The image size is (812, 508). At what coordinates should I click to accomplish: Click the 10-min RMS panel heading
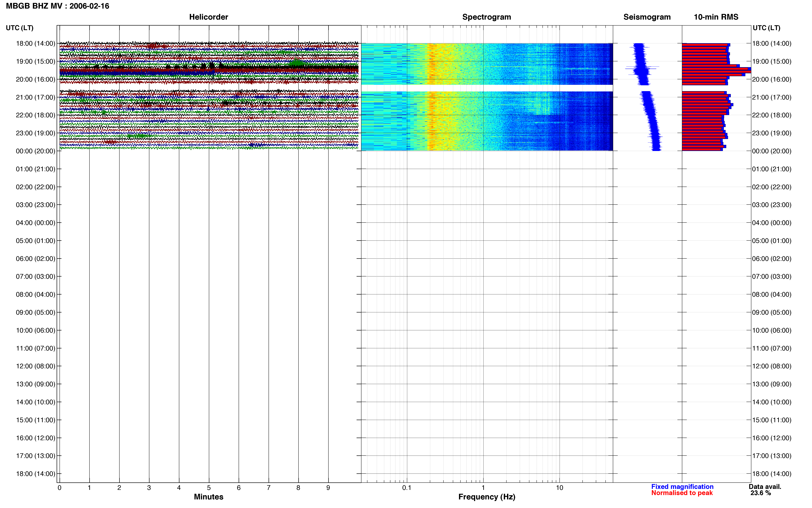(716, 17)
